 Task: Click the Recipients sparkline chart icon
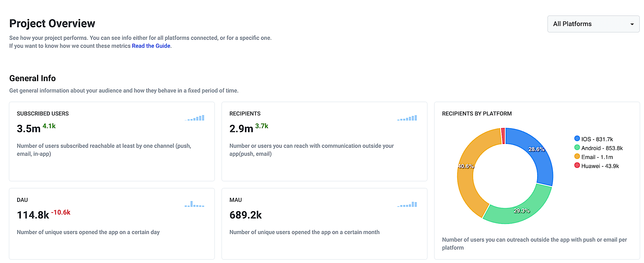click(407, 118)
